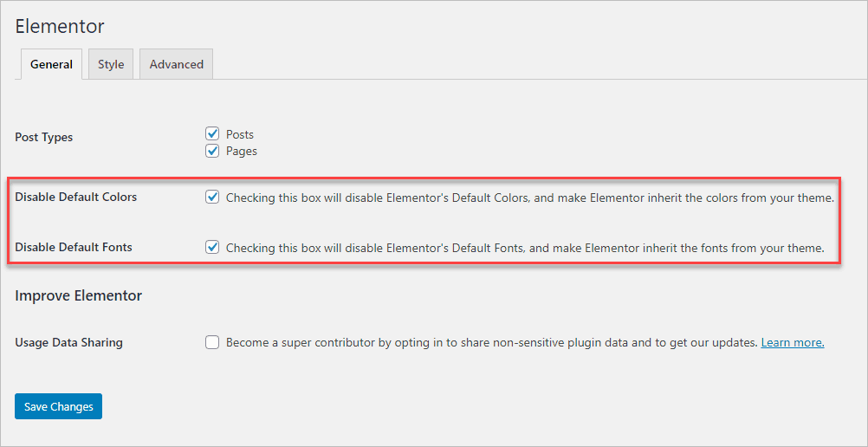Switch to the General tab

click(51, 64)
